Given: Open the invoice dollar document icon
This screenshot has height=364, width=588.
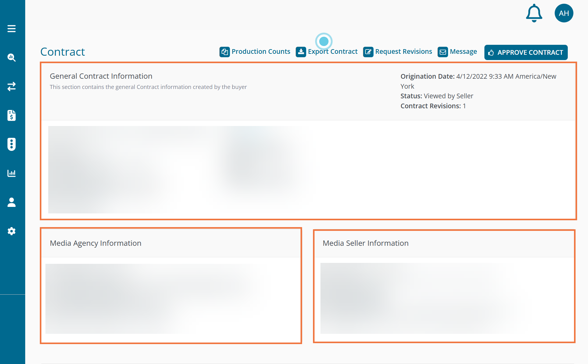Looking at the screenshot, I should [12, 115].
